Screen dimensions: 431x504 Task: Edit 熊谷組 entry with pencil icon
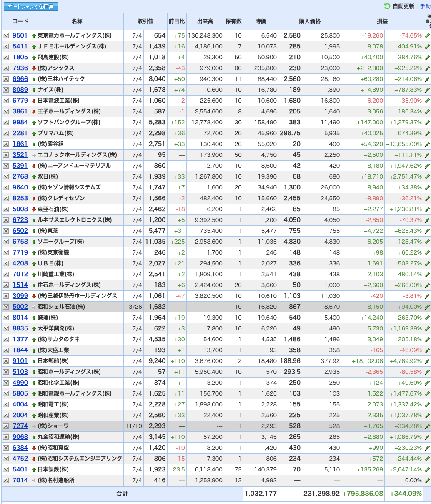427,144
